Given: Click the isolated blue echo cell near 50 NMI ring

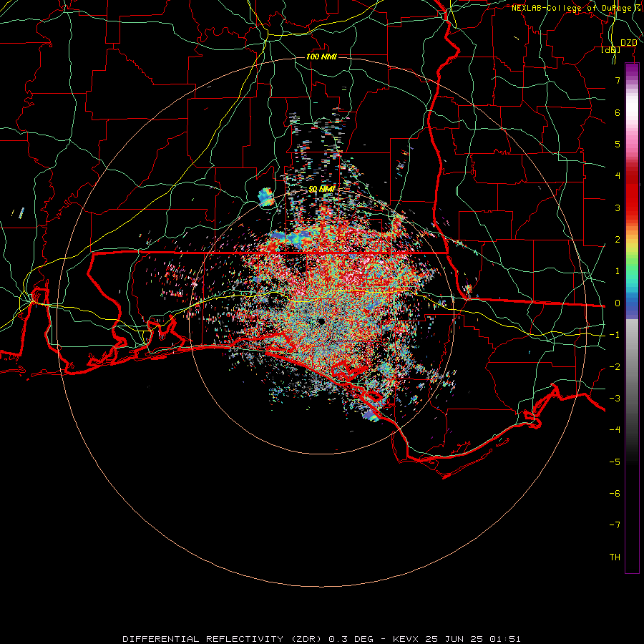Looking at the screenshot, I should coord(267,197).
